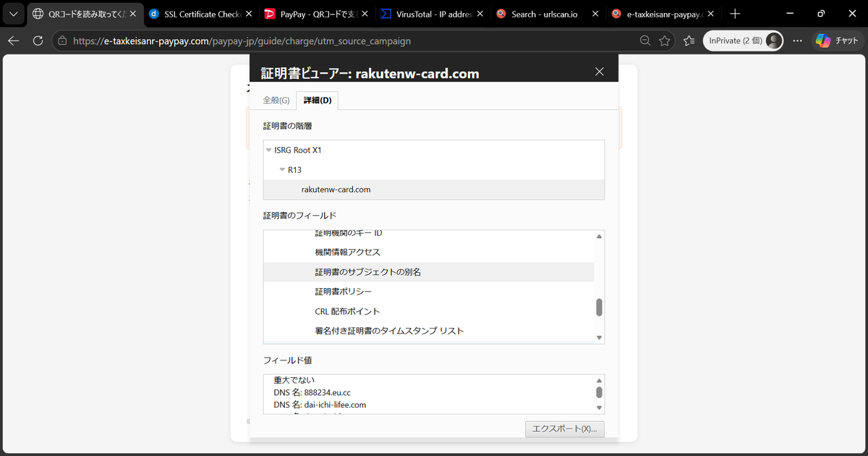Open the Copilot chat button
The width and height of the screenshot is (868, 456).
click(x=837, y=41)
